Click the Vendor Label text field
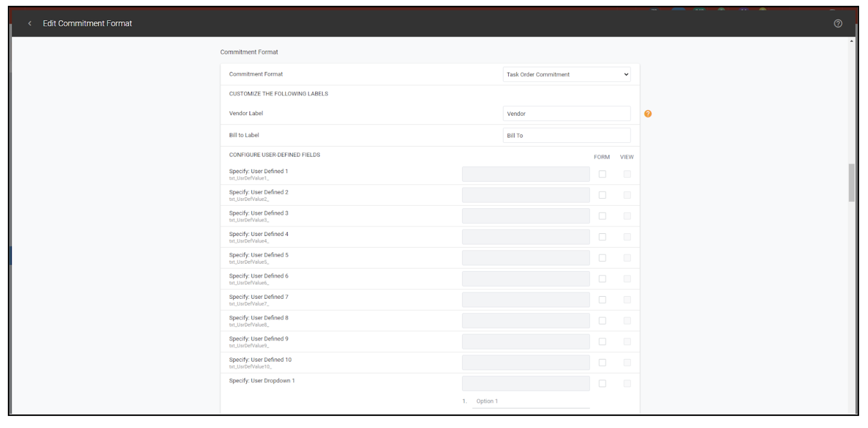The height and width of the screenshot is (428, 868). 566,114
